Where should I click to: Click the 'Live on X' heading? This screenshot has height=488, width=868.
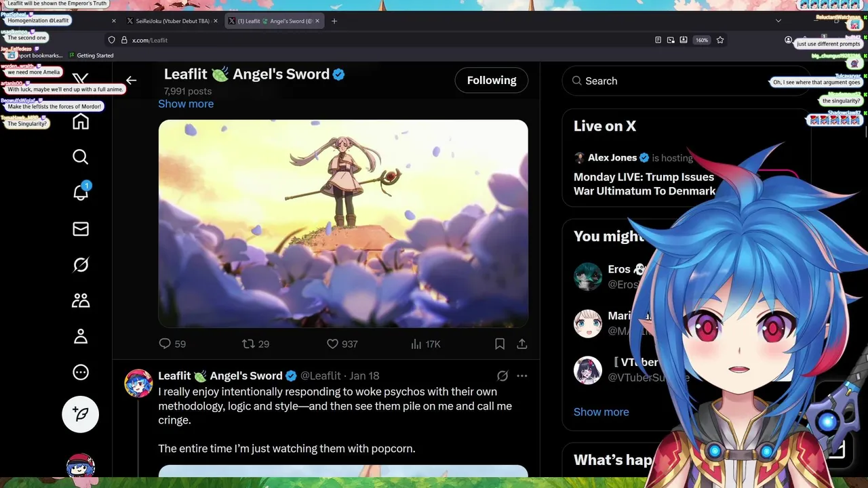tap(605, 126)
